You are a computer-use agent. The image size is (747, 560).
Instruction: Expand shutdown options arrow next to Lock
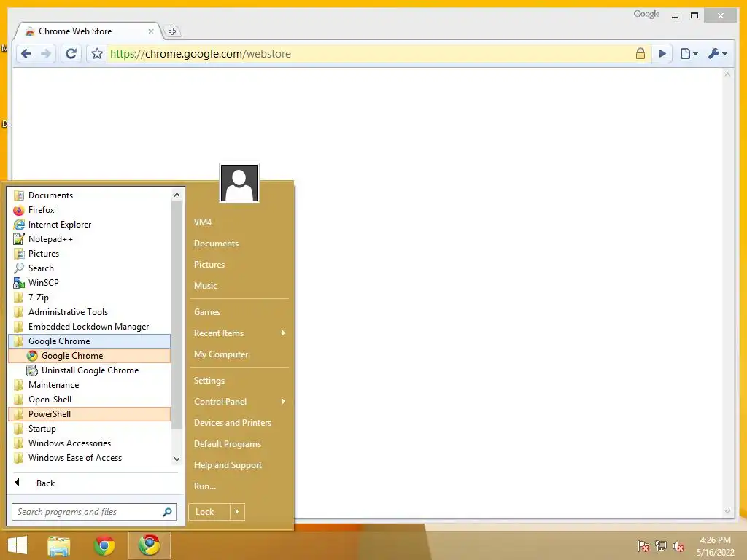237,512
